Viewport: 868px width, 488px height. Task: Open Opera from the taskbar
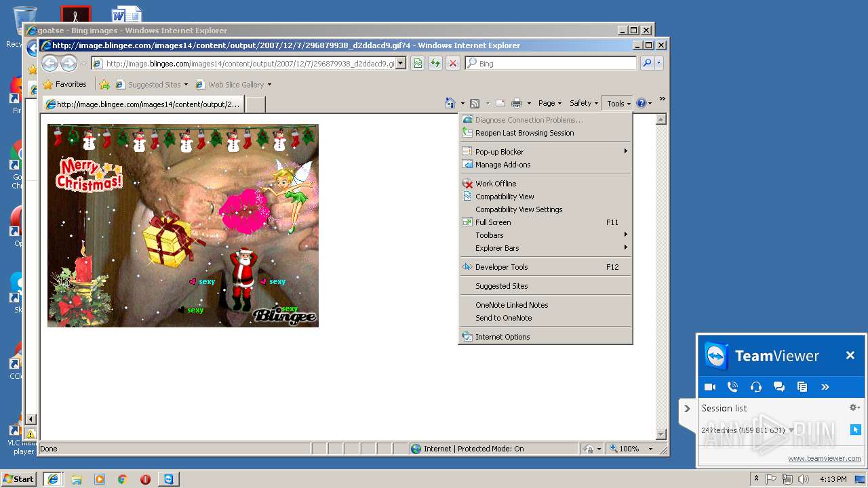pyautogui.click(x=145, y=479)
